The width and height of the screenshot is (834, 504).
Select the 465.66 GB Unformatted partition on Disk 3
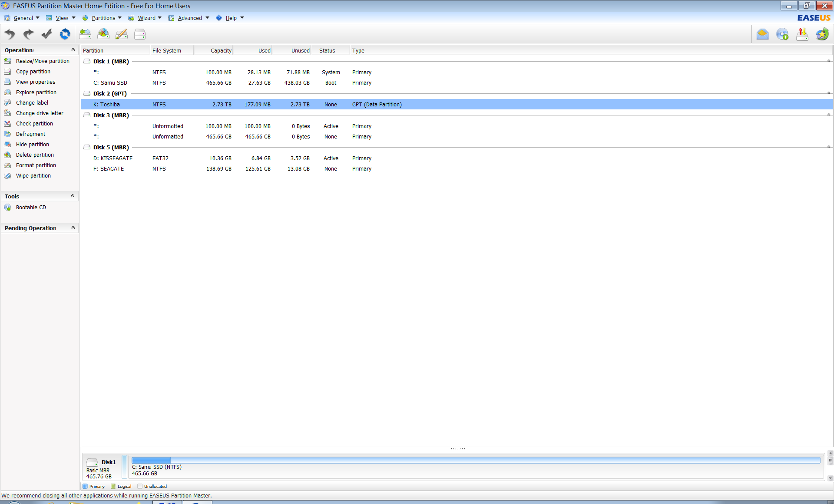coord(457,136)
